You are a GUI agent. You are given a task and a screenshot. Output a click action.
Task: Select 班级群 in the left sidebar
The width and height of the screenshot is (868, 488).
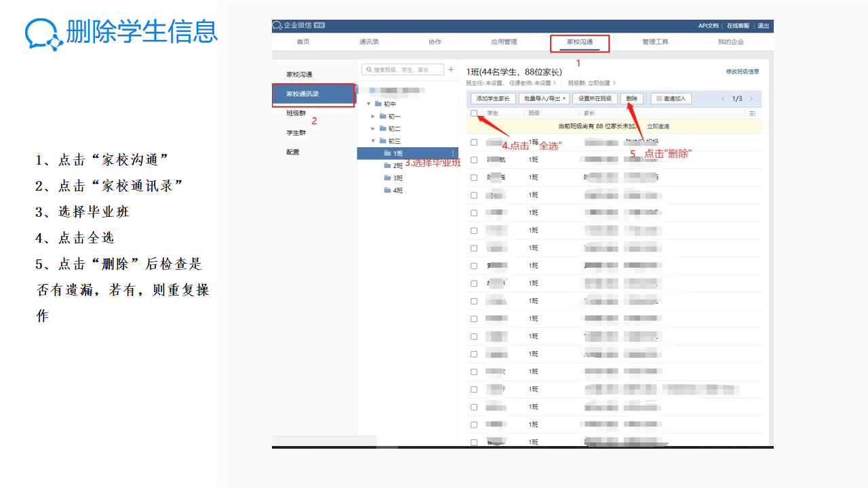296,113
